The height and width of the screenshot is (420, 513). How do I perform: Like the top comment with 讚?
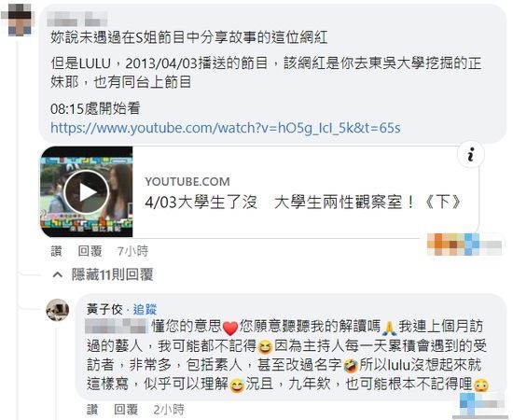tap(56, 251)
